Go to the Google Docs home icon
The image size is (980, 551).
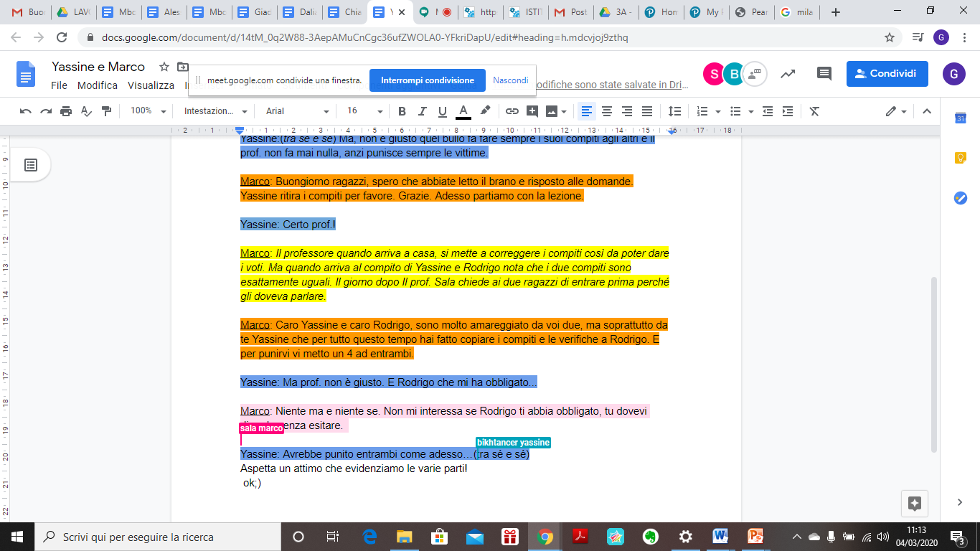pos(26,74)
